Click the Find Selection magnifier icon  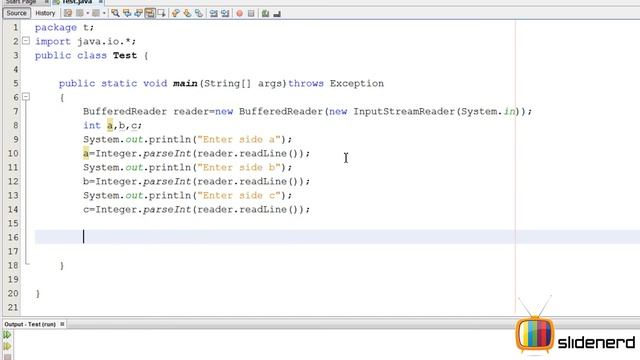116,13
